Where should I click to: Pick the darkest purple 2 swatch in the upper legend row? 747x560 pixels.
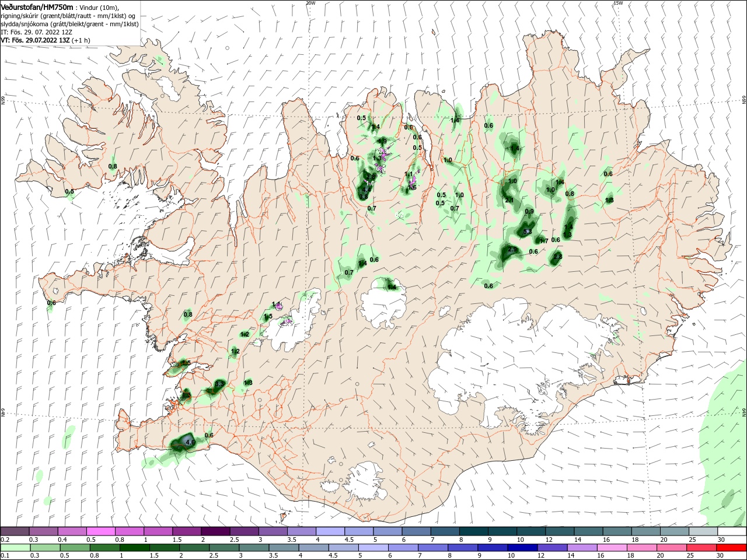point(215,531)
